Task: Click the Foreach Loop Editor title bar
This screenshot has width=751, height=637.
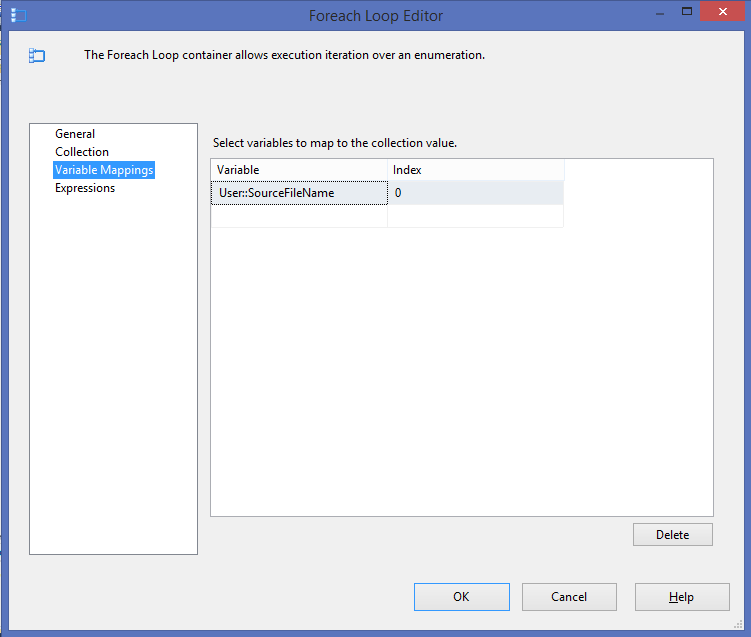Action: click(x=375, y=15)
